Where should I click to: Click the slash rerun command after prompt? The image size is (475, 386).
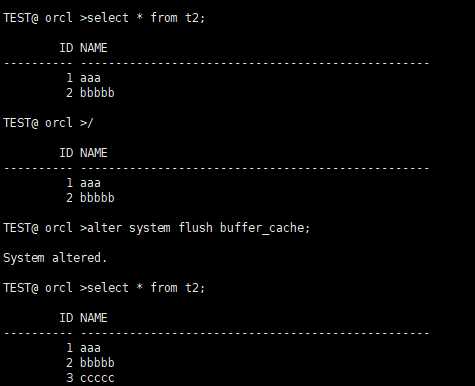[x=90, y=123]
